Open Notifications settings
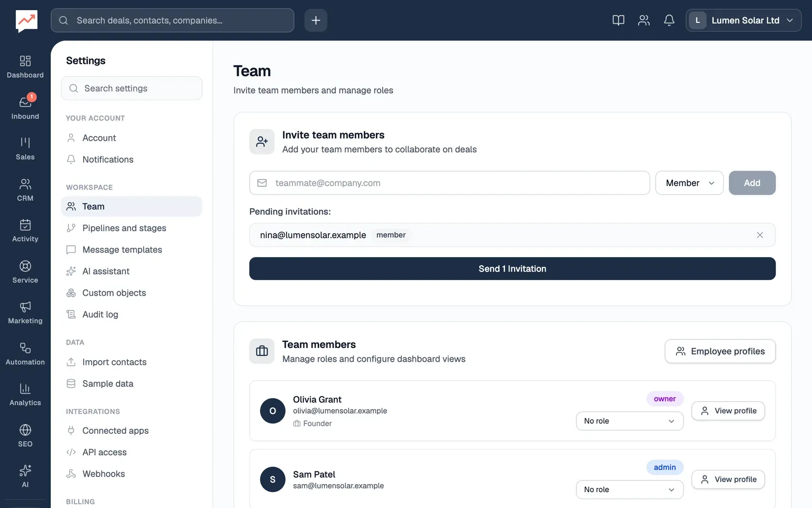The width and height of the screenshot is (812, 508). point(131,160)
